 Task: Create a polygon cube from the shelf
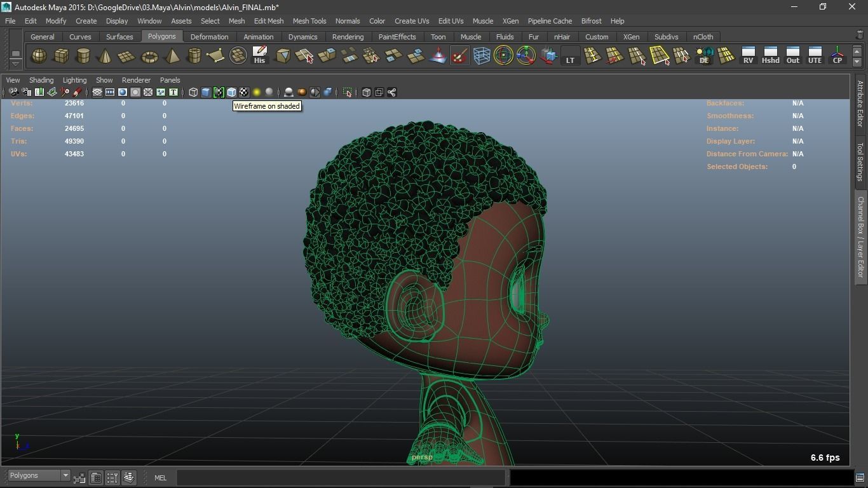coord(61,56)
